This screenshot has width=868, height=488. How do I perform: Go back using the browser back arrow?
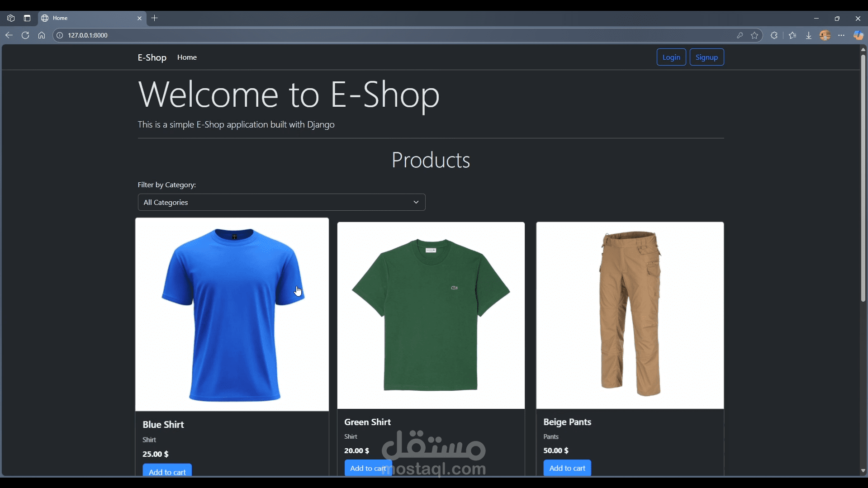point(9,35)
